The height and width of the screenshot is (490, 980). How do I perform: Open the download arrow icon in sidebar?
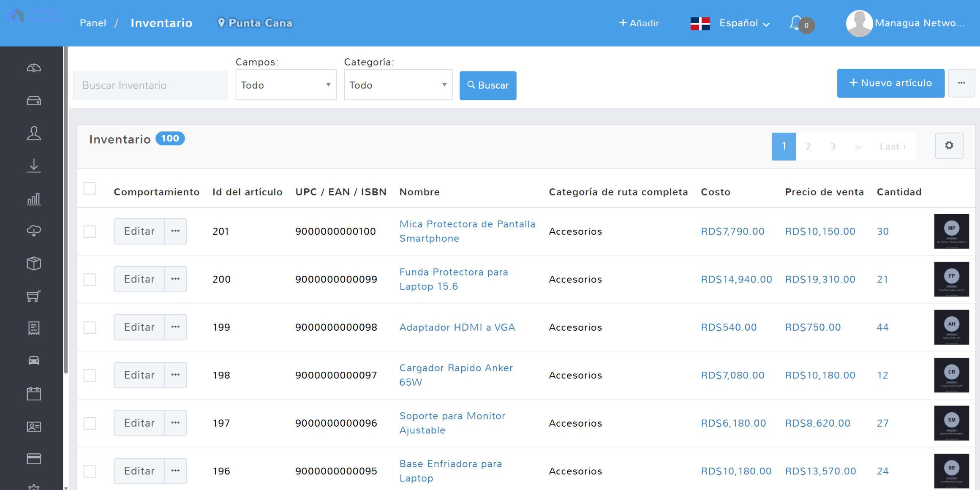[x=34, y=166]
